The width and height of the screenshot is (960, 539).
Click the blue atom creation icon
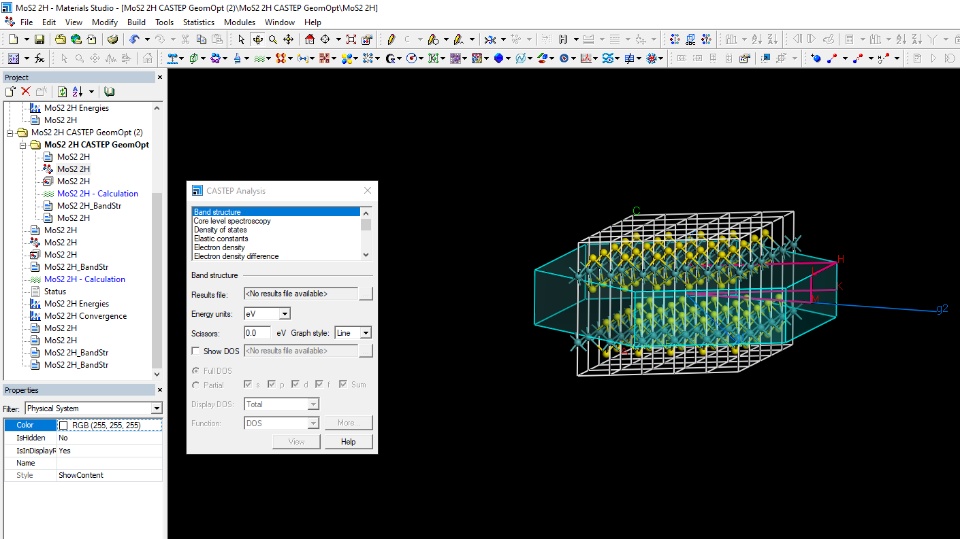[816, 58]
